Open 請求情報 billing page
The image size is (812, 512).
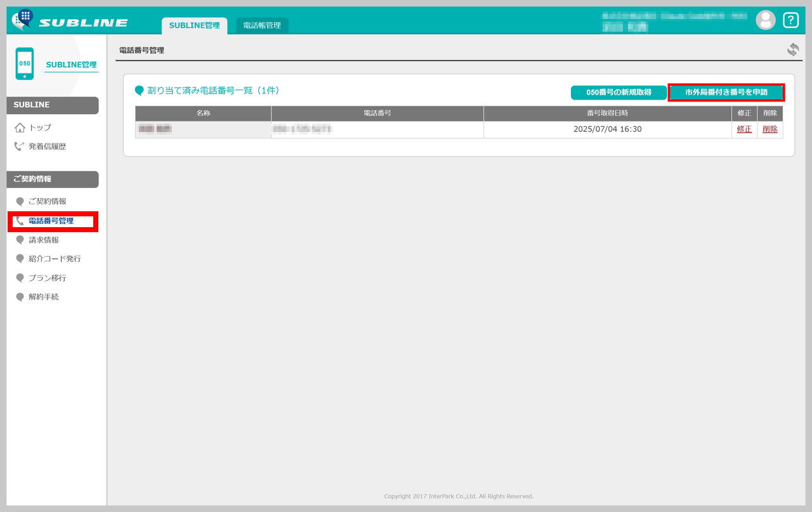[x=44, y=240]
